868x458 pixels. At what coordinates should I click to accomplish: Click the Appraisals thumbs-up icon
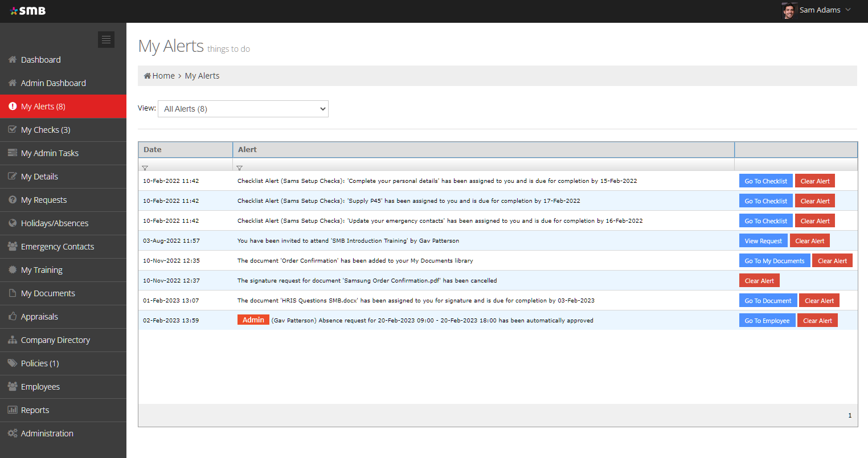pos(13,317)
